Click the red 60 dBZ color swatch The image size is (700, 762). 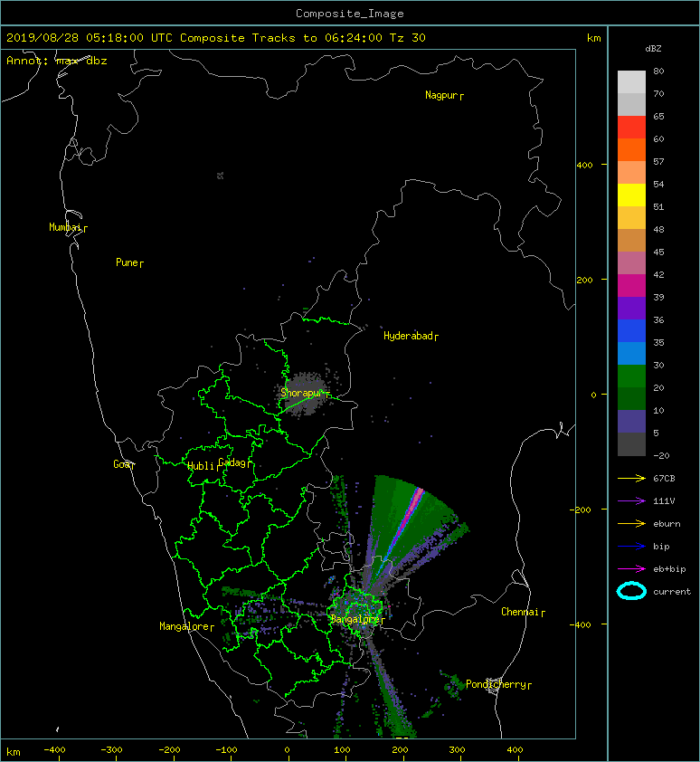pos(631,128)
